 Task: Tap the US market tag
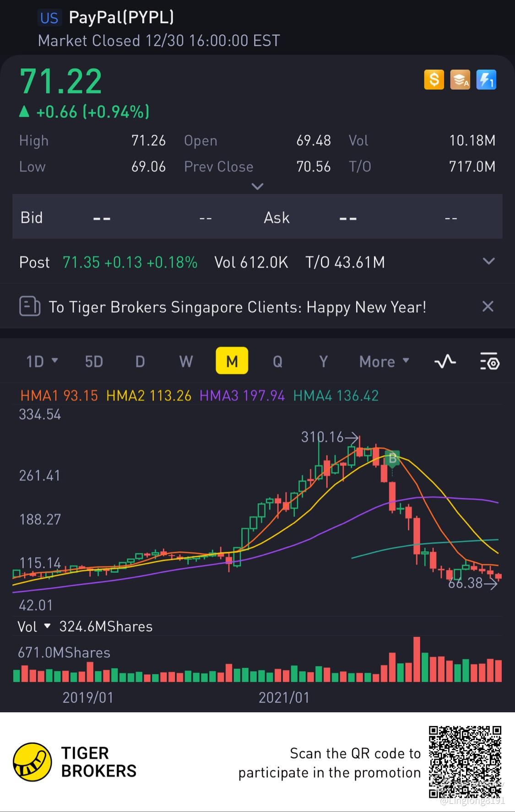tap(49, 18)
